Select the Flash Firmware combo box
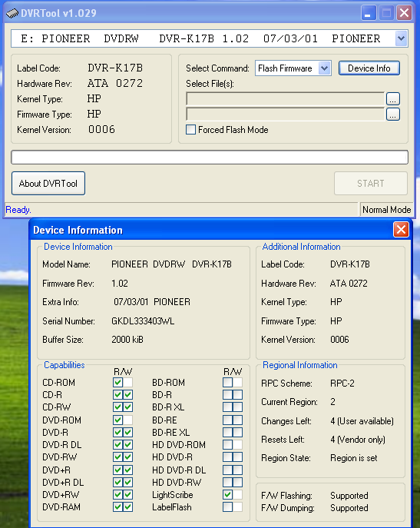The image size is (420, 528). coord(293,68)
